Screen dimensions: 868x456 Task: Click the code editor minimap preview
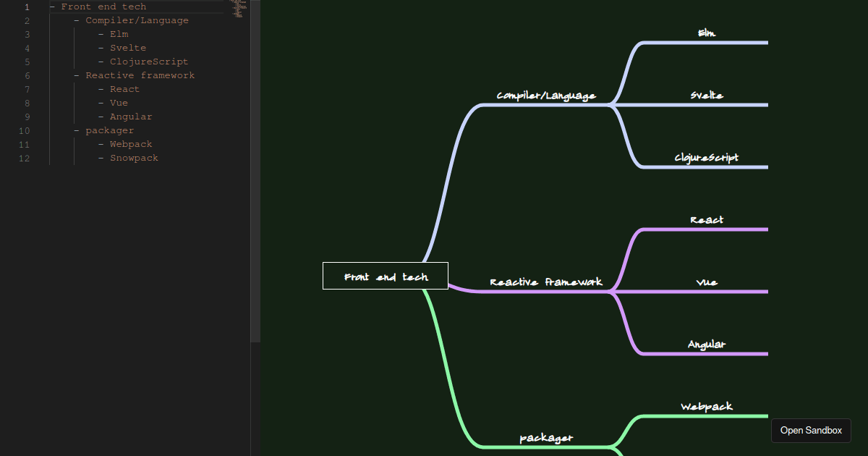point(237,9)
